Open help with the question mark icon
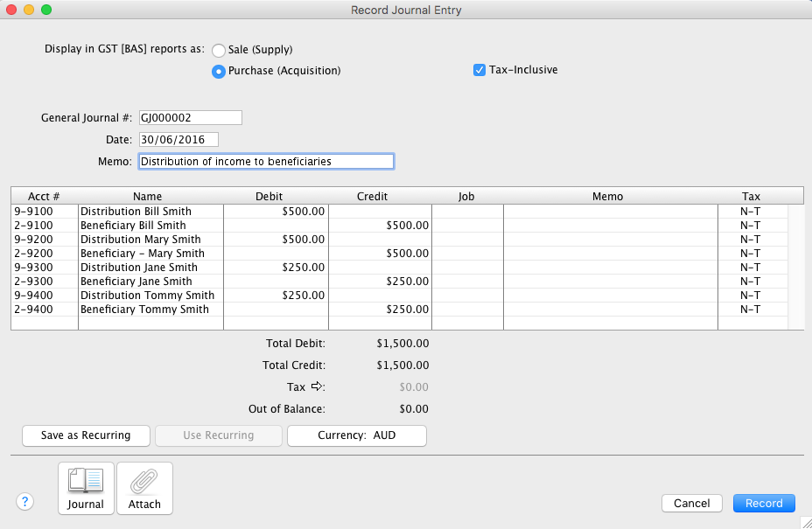The height and width of the screenshot is (529, 812). coord(25,502)
